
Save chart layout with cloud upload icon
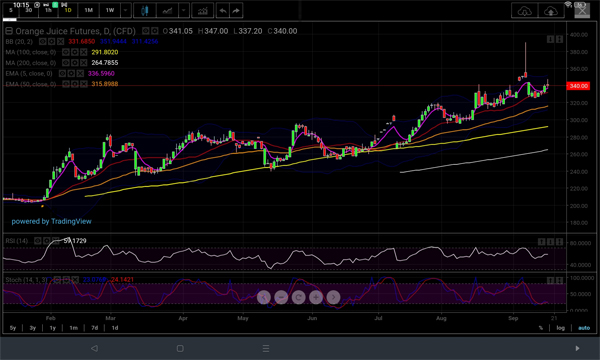coord(551,11)
